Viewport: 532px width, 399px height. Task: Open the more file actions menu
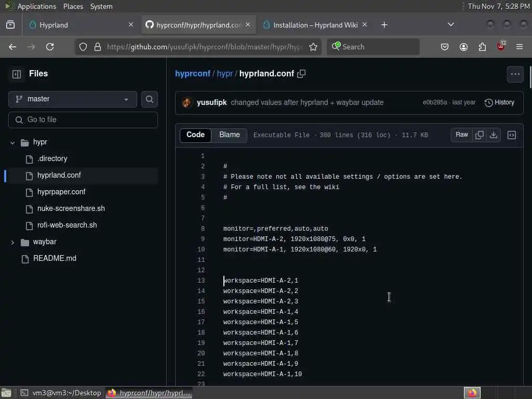coord(515,74)
